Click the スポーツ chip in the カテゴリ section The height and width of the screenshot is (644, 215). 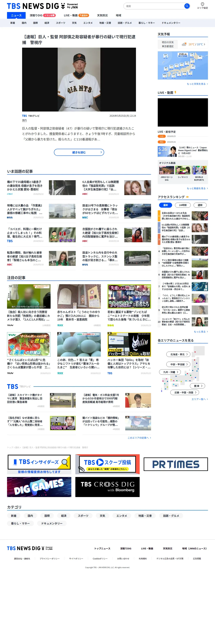pyautogui.click(x=83, y=516)
